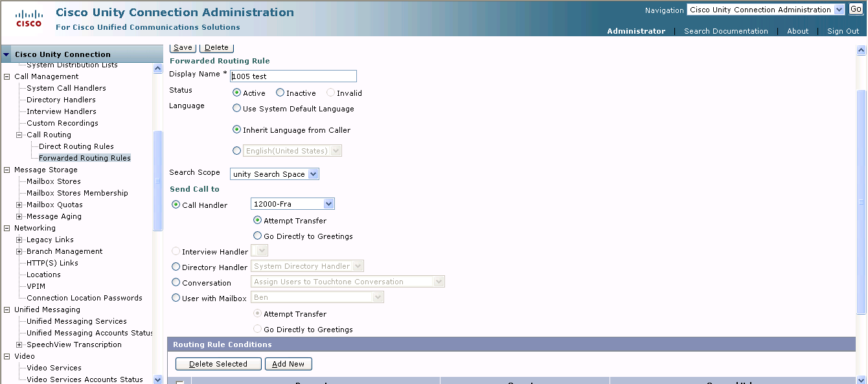Open Custom Recordings
868x384 pixels.
tap(62, 123)
